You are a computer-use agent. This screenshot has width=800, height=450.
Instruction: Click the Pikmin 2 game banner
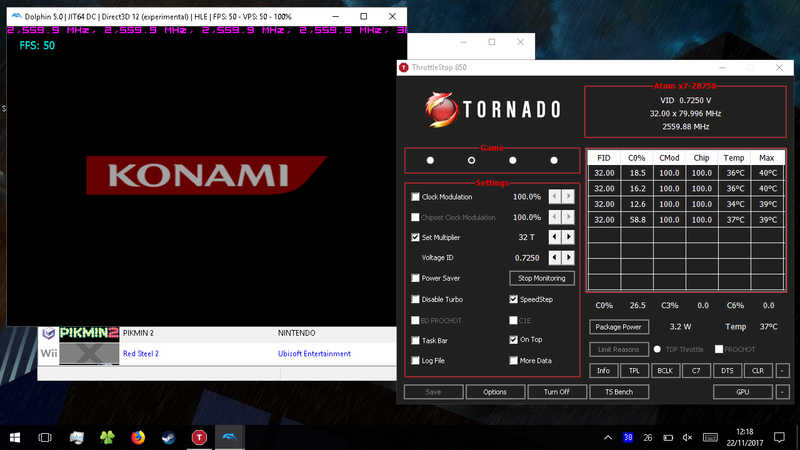(89, 333)
